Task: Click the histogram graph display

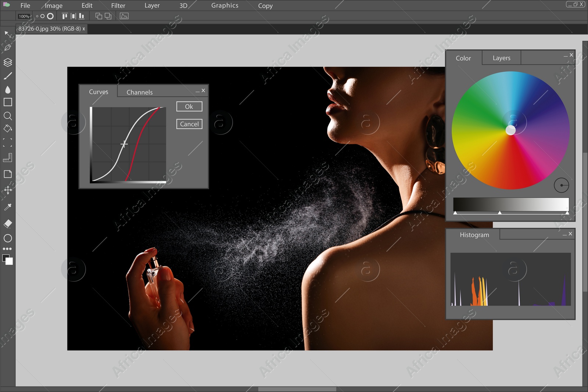Action: pyautogui.click(x=510, y=279)
